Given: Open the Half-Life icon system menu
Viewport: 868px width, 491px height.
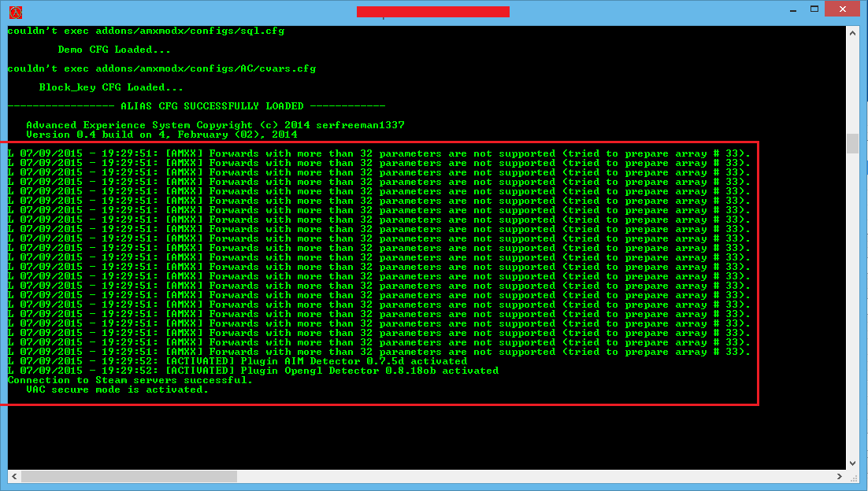Looking at the screenshot, I should click(x=16, y=12).
